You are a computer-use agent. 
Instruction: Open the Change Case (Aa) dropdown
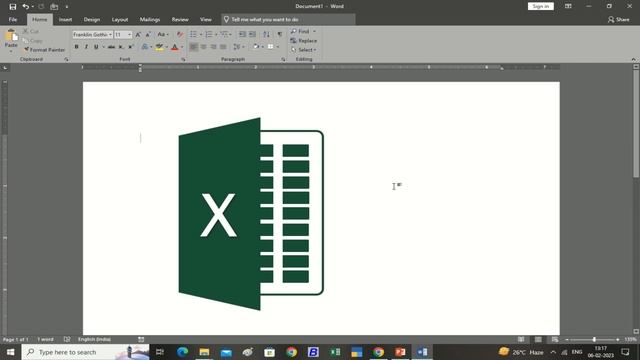163,35
